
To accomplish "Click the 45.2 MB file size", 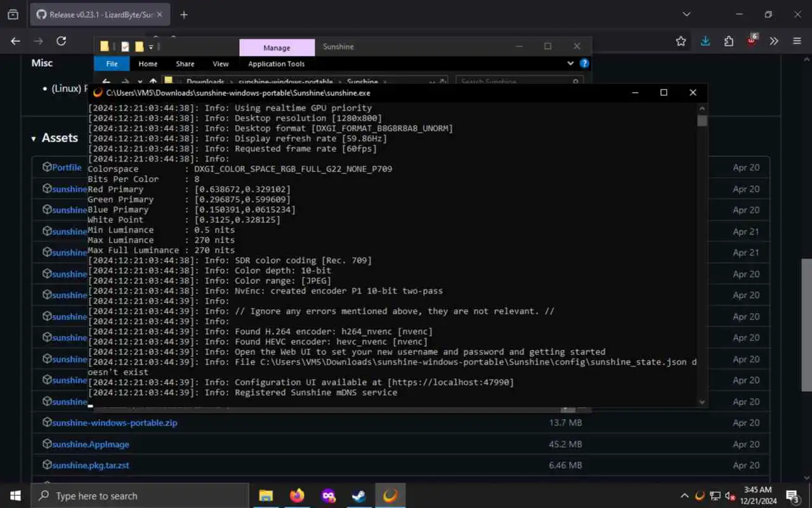I will click(x=565, y=444).
